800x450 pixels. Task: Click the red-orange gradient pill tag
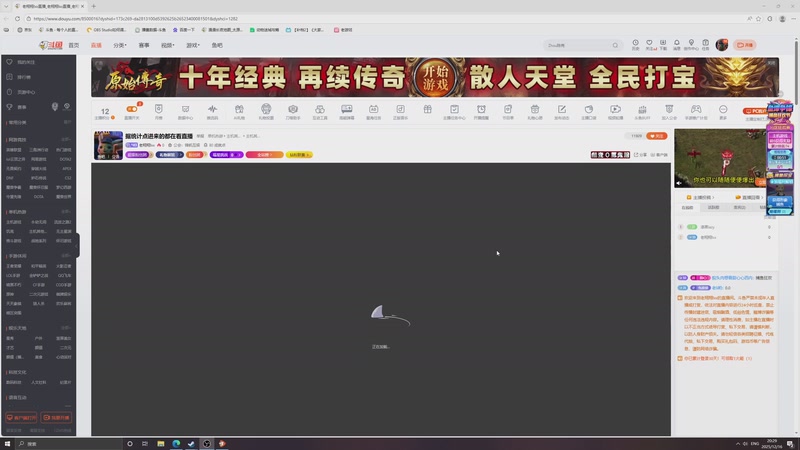tap(264, 155)
